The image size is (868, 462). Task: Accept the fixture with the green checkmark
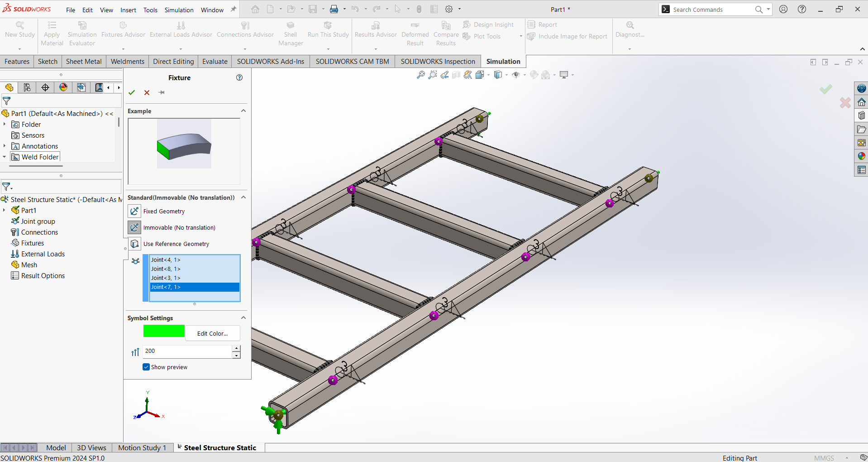[132, 92]
